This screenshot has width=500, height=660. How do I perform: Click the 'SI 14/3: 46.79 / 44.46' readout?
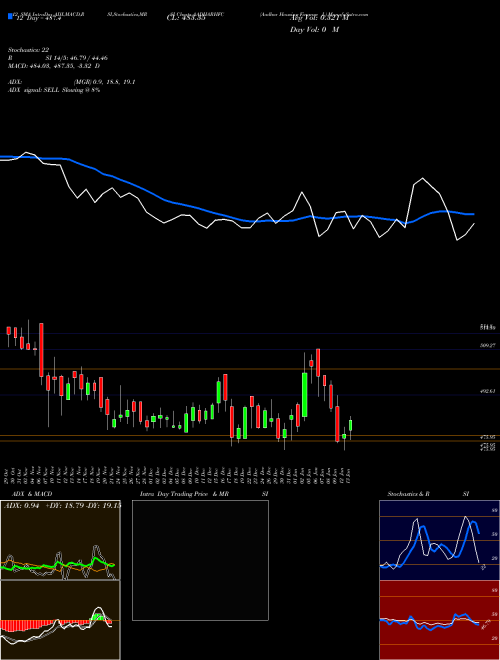[x=77, y=58]
